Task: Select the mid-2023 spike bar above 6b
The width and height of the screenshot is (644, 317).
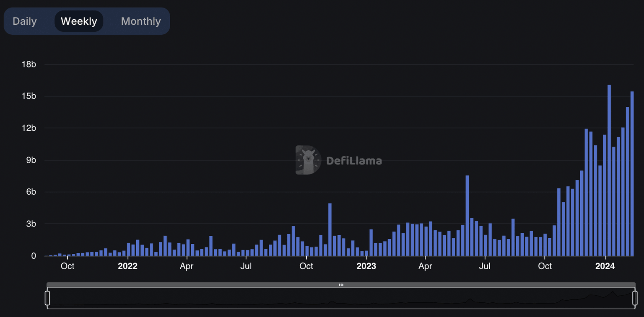Action: pyautogui.click(x=467, y=216)
